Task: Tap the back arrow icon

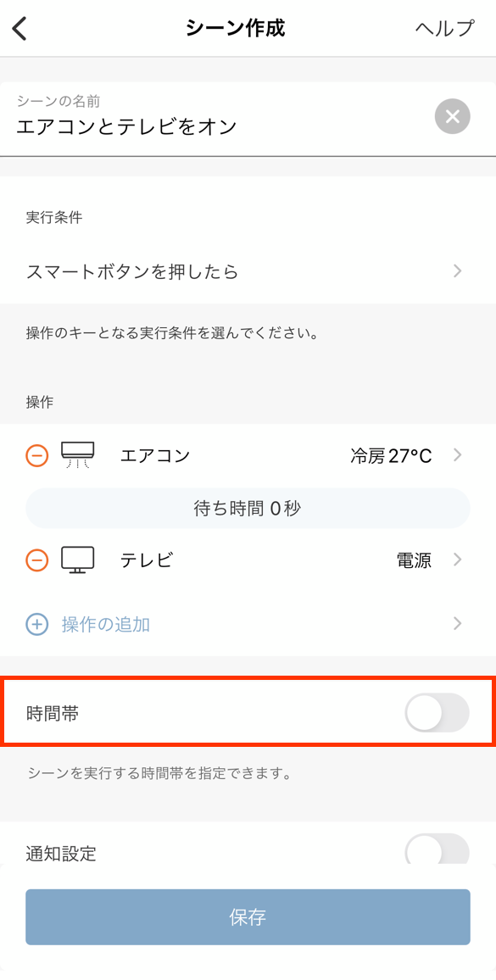Action: 20,29
